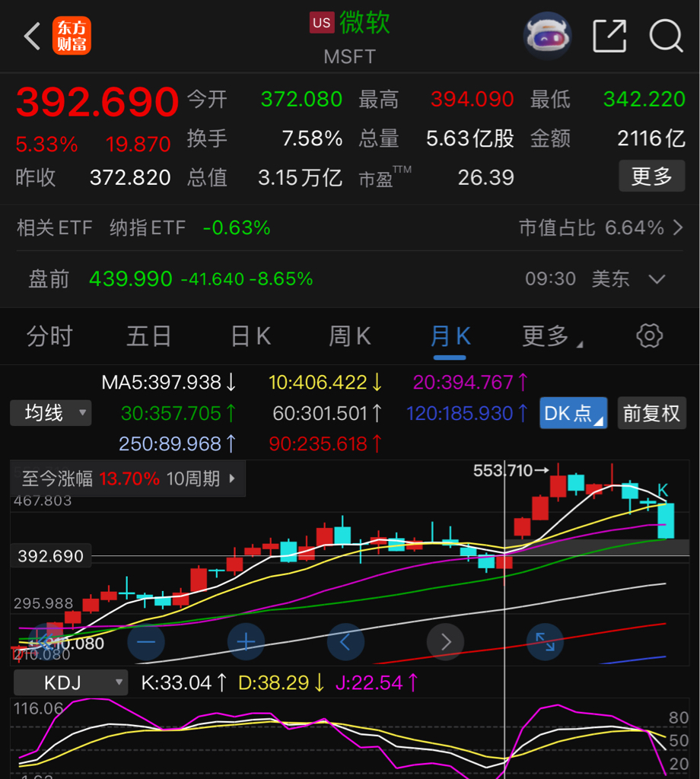
Task: Tap the share export icon
Action: click(x=609, y=37)
